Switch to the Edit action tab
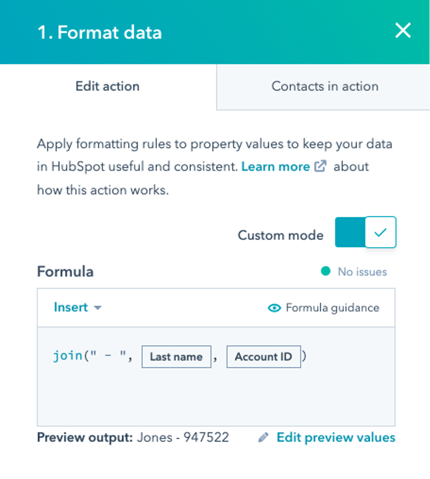Screen dimensions: 430x479 point(108,86)
